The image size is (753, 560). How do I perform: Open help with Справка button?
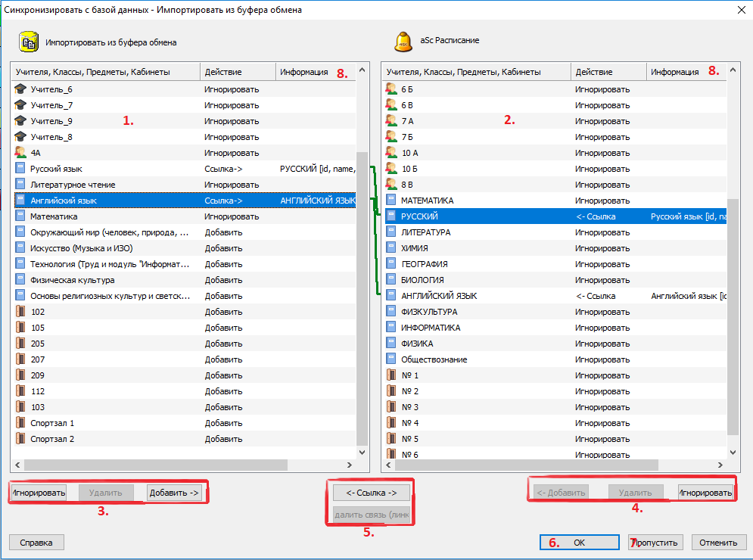[36, 543]
